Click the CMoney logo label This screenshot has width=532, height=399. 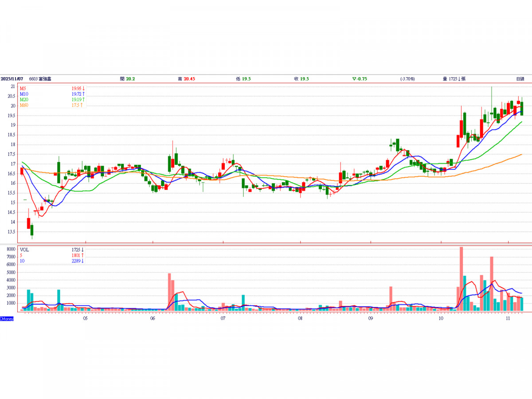click(x=7, y=319)
